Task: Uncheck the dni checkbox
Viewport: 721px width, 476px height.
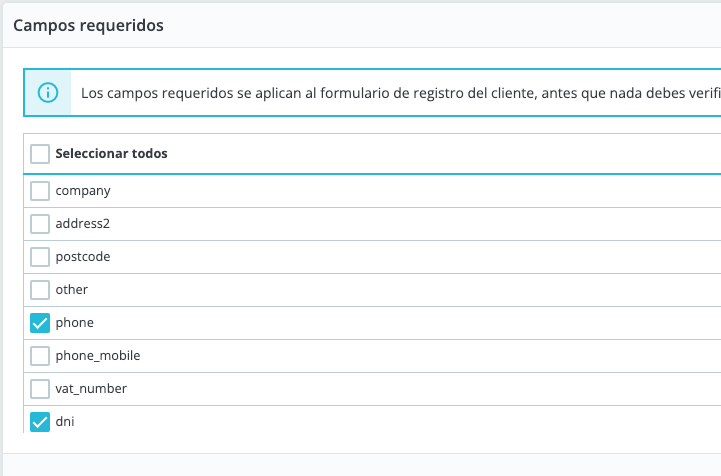Action: [40, 422]
